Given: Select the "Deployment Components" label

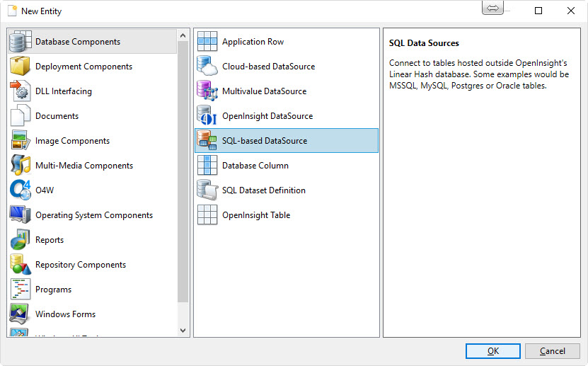Looking at the screenshot, I should click(83, 67).
